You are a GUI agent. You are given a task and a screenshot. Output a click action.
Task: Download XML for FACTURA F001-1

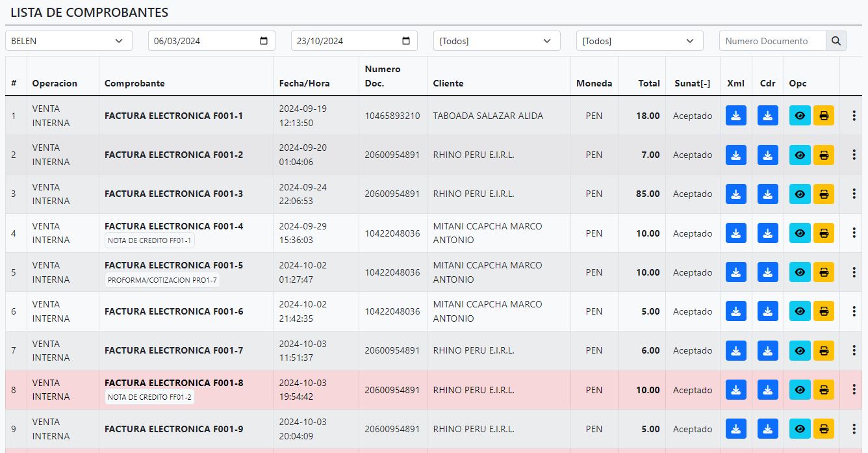click(735, 116)
